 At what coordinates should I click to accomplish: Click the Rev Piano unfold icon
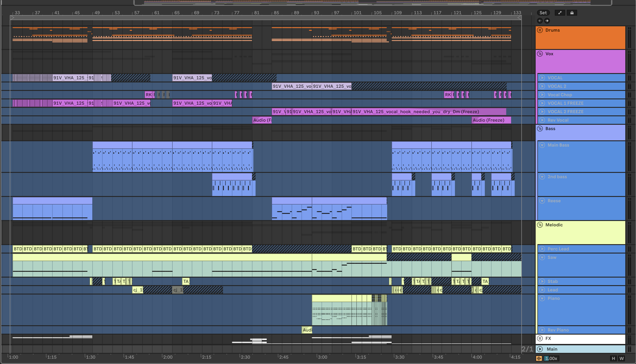[x=542, y=330]
